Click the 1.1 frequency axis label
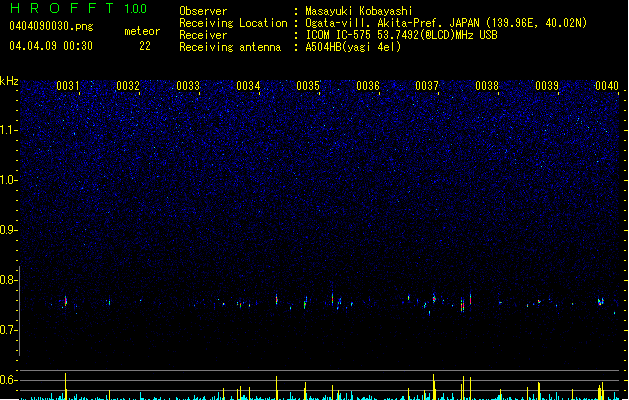The image size is (629, 400). click(9, 130)
